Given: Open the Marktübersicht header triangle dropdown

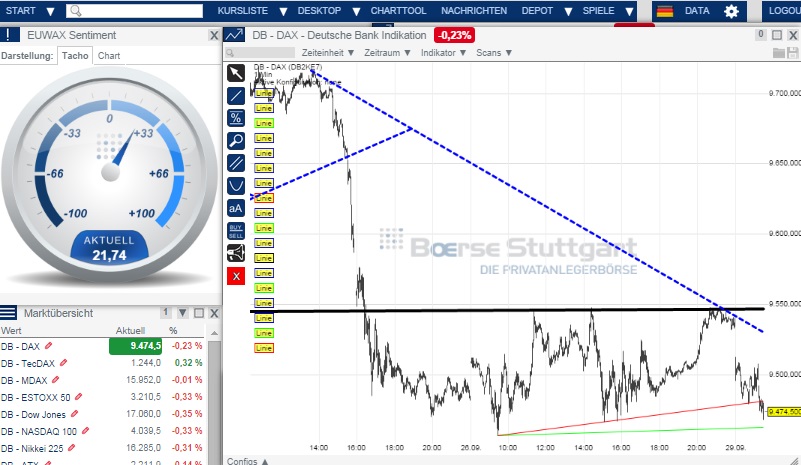Looking at the screenshot, I should [x=182, y=313].
